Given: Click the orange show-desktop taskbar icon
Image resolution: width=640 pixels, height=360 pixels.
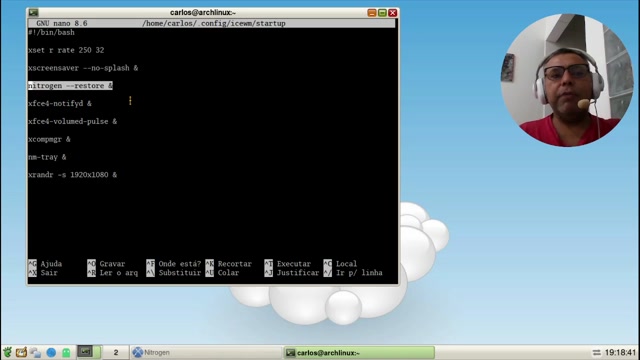Looking at the screenshot, I should 21,352.
